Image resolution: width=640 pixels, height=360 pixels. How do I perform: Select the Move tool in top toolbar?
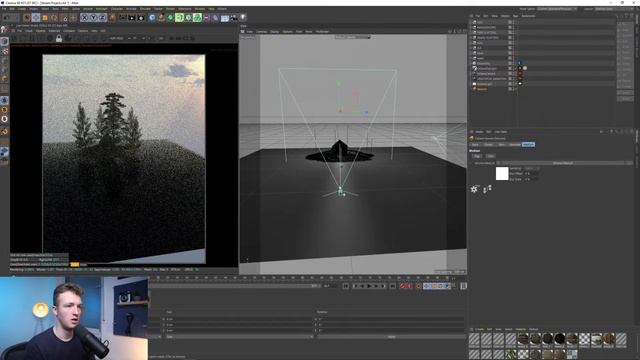point(36,18)
